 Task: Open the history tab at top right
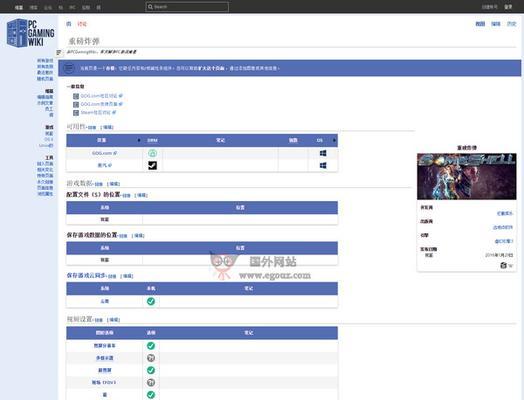click(511, 24)
